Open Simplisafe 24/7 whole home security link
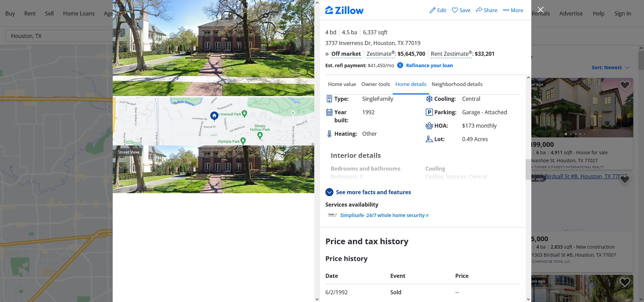Screen dimensions: 644x302 [384, 215]
